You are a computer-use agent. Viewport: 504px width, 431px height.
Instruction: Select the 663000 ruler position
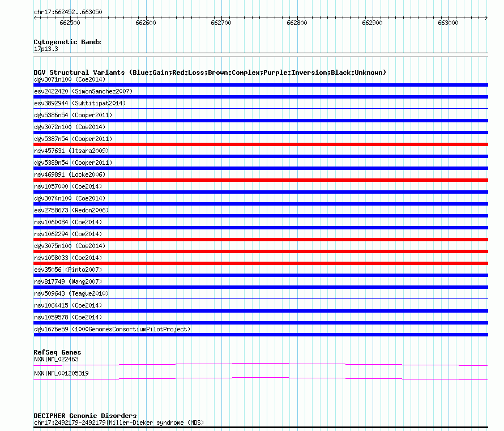pos(448,23)
